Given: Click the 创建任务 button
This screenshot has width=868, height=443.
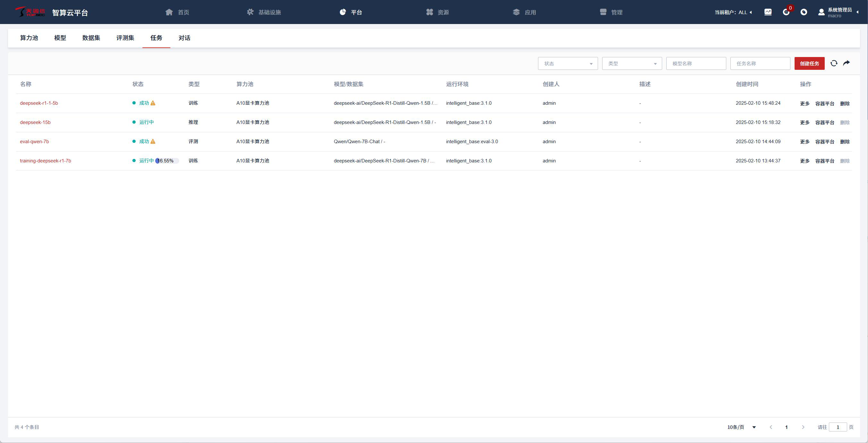Looking at the screenshot, I should 809,64.
